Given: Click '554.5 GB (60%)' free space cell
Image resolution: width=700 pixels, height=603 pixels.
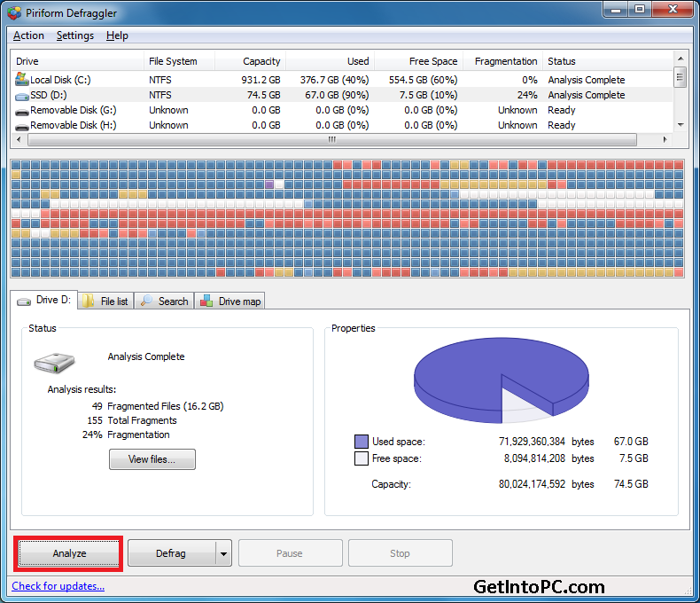Looking at the screenshot, I should pos(423,80).
